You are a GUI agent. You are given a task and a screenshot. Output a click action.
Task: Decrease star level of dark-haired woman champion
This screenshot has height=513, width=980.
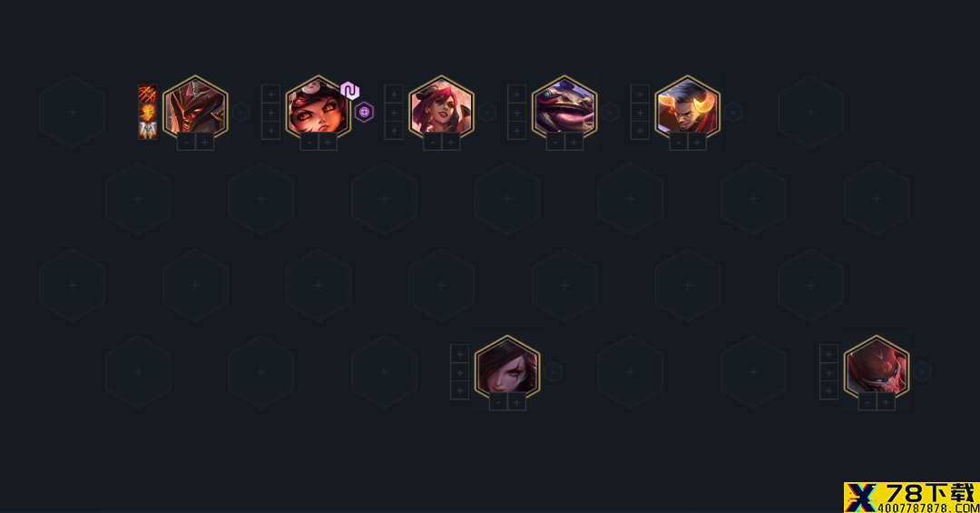pyautogui.click(x=498, y=403)
